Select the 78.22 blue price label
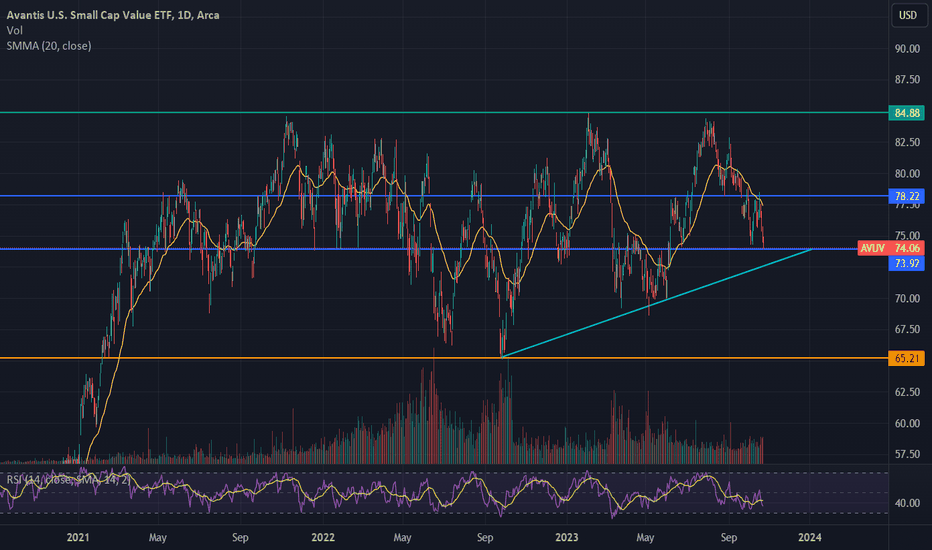The height and width of the screenshot is (550, 932). click(906, 196)
